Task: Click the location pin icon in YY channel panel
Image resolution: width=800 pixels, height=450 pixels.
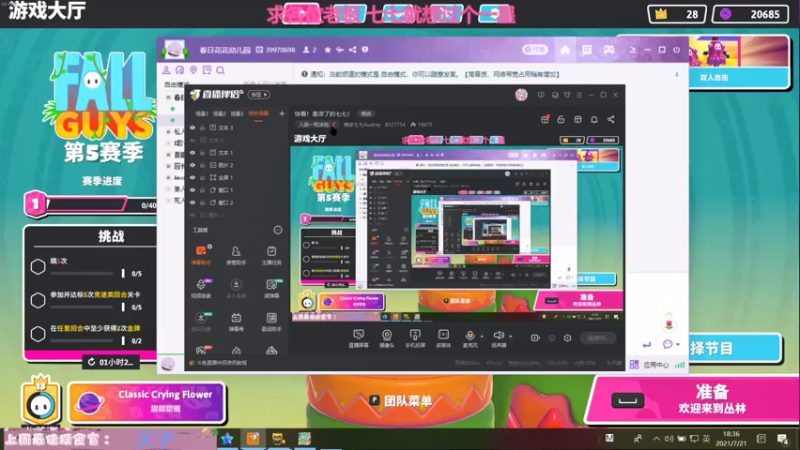Action: [x=193, y=70]
